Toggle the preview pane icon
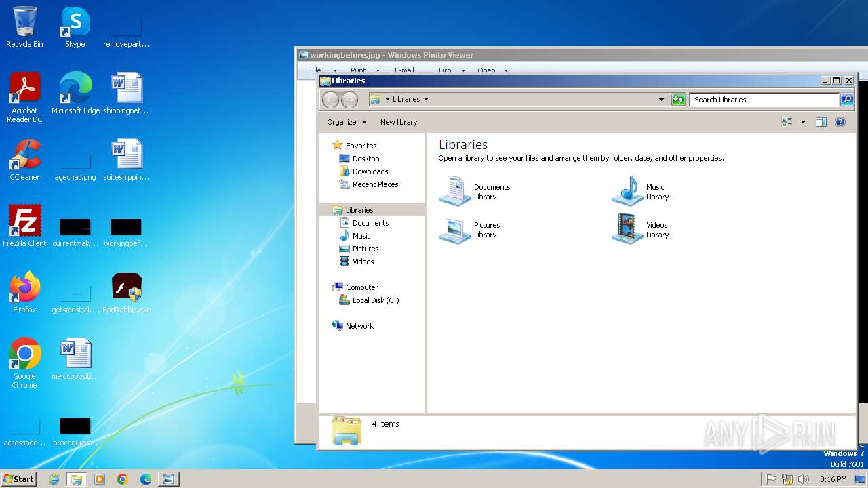Screen dimensions: 868x488 point(821,122)
